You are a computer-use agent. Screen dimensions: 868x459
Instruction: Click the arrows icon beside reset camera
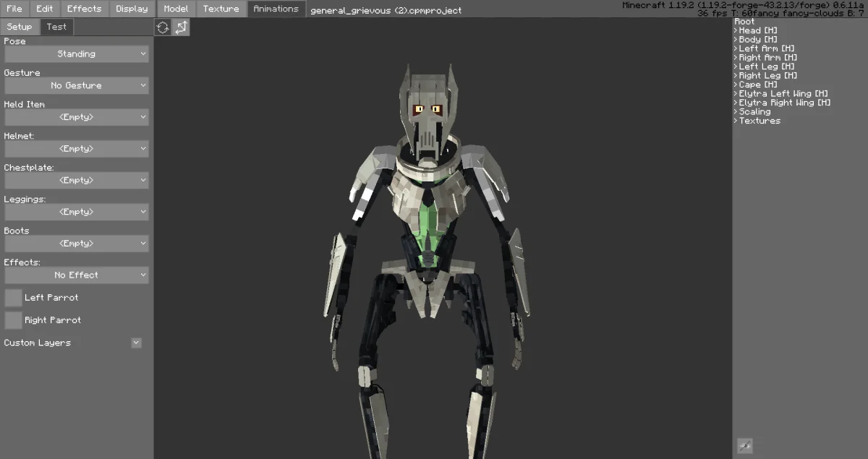pos(181,27)
